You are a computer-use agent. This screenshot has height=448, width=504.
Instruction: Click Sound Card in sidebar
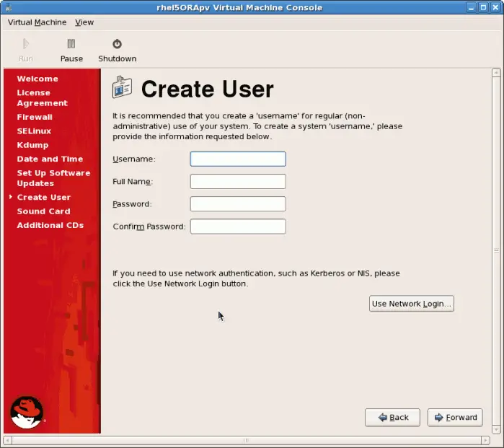coord(43,211)
